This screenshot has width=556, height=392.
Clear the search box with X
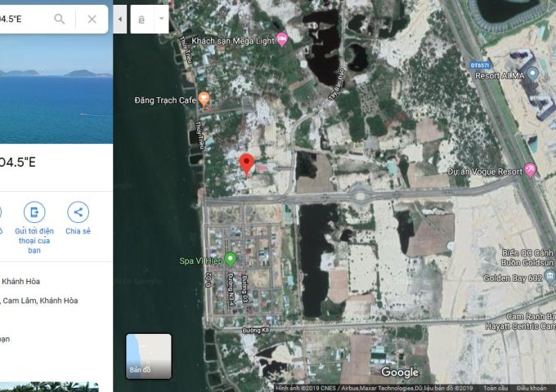pos(92,19)
